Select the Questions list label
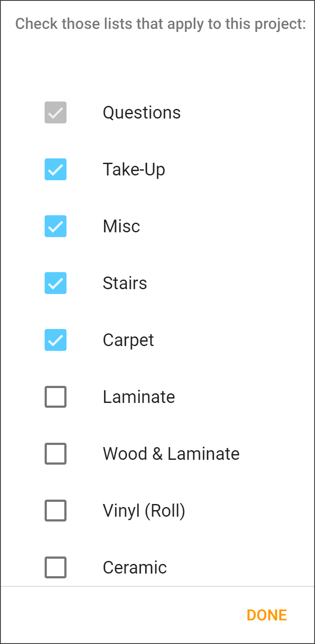315x644 pixels. pyautogui.click(x=141, y=112)
